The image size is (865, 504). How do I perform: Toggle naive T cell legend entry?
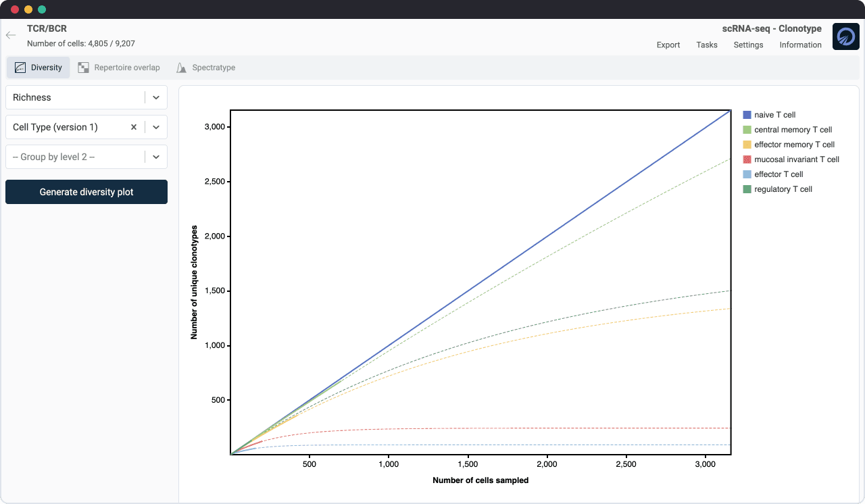(774, 115)
